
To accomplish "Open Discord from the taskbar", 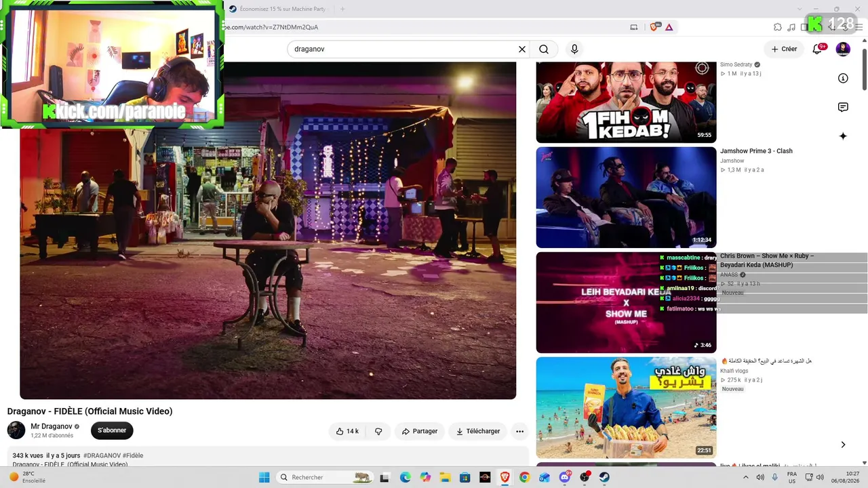I will 565,477.
